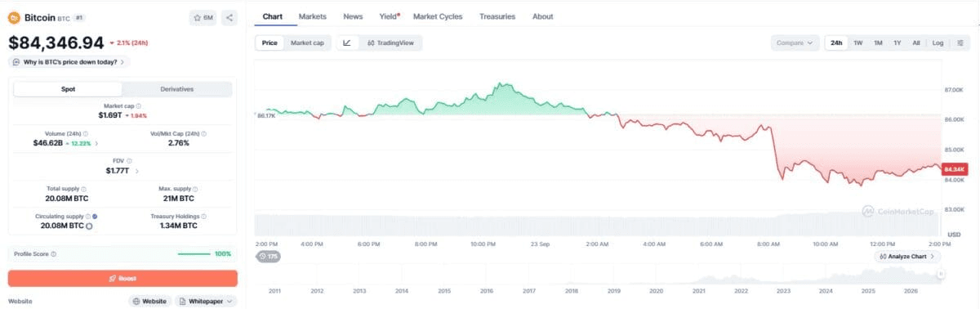The image size is (980, 309).
Task: Click the 21M BTC max supply value
Action: 179,198
